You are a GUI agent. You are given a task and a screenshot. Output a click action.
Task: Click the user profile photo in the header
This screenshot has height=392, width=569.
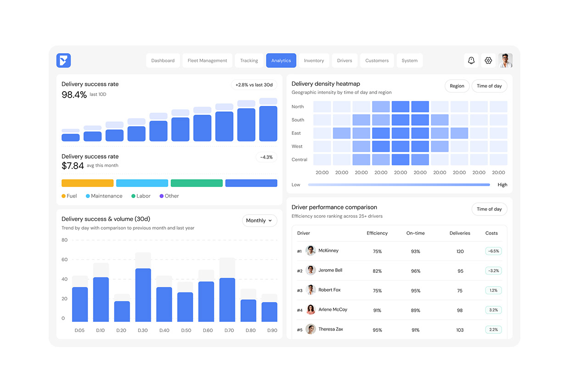506,60
